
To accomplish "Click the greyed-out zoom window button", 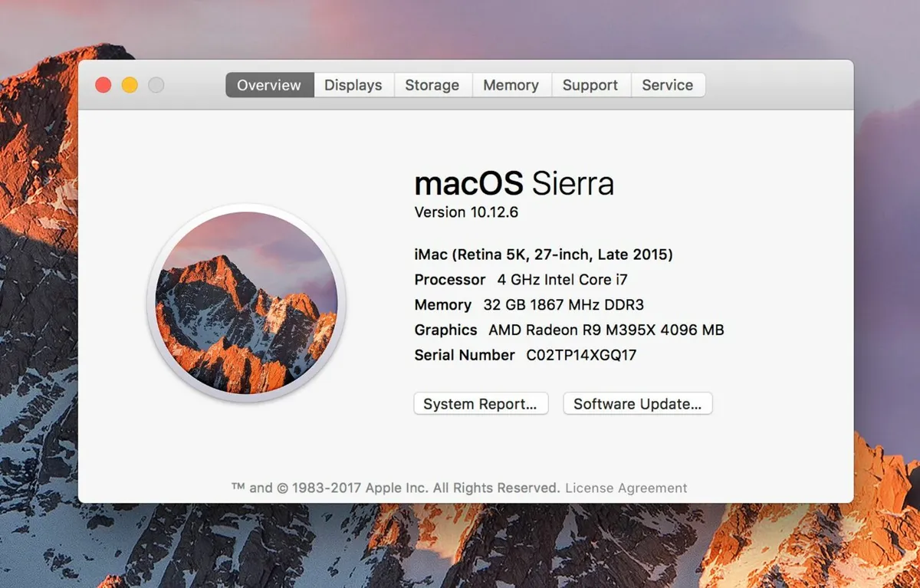I will (x=156, y=85).
